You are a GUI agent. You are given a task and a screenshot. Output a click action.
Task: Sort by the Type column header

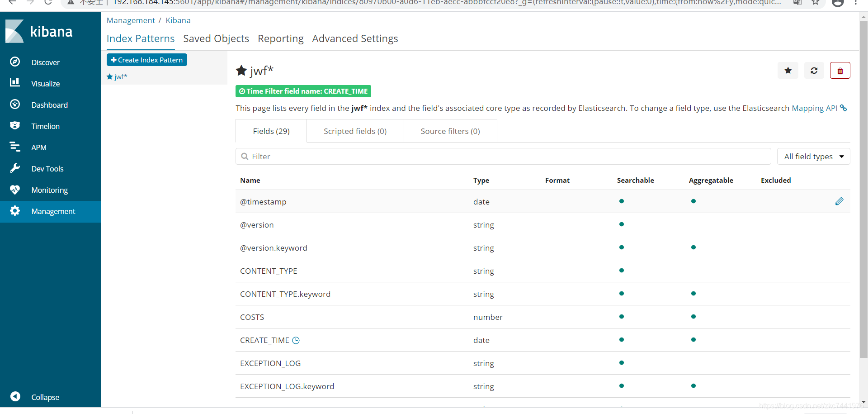pyautogui.click(x=481, y=180)
